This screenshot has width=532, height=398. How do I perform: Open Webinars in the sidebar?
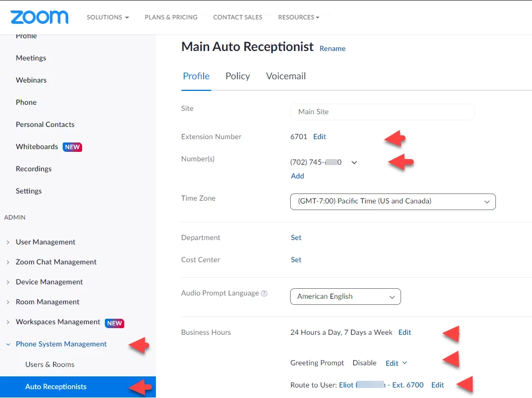(31, 80)
